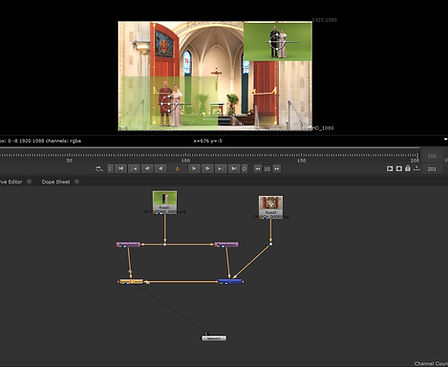
Task: Click the frame range field above 201
Action: 432,156
